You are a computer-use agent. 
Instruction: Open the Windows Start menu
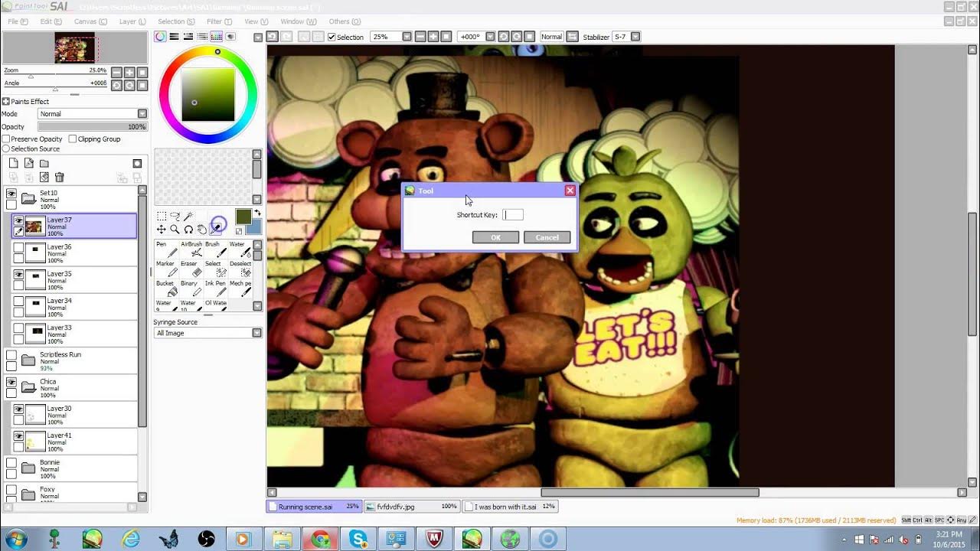[x=15, y=539]
